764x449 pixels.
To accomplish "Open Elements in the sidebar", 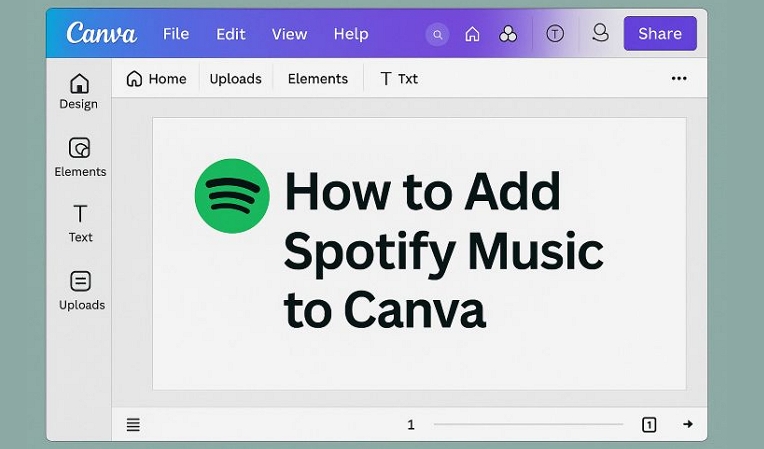I will click(x=80, y=157).
